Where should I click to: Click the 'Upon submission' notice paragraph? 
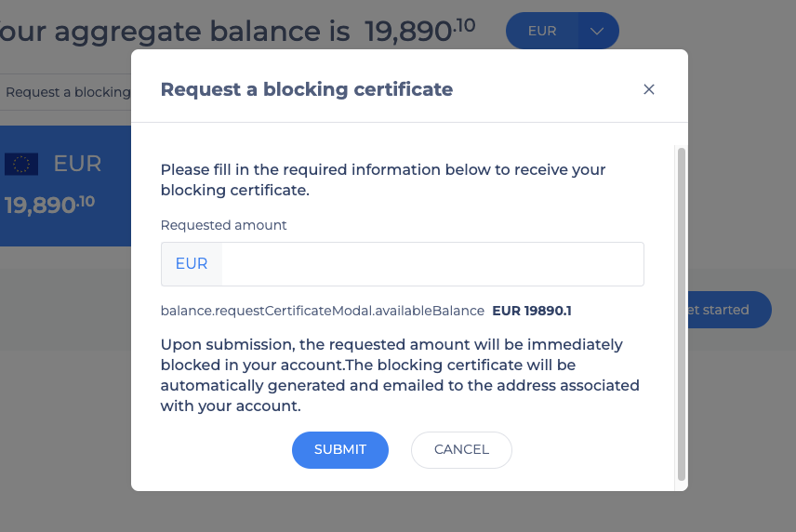point(400,375)
